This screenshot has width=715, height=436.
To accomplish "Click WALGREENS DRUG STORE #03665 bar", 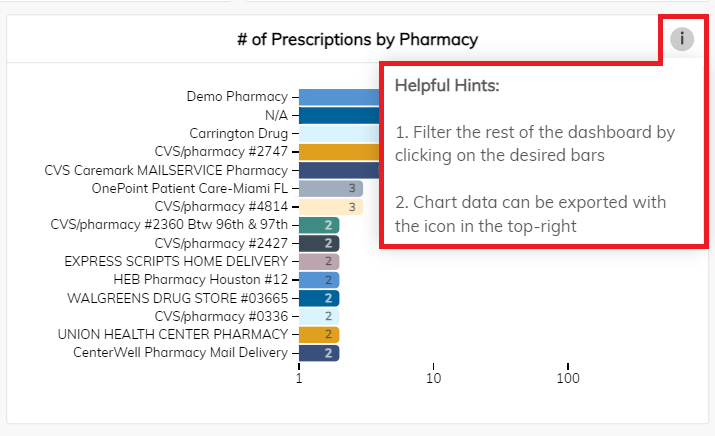I will 319,298.
